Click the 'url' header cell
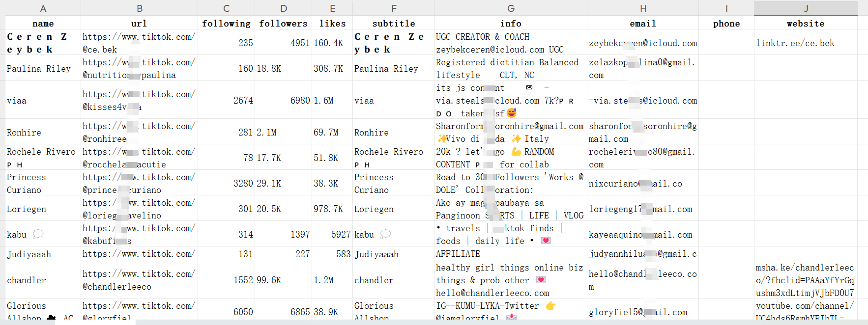 click(x=140, y=23)
